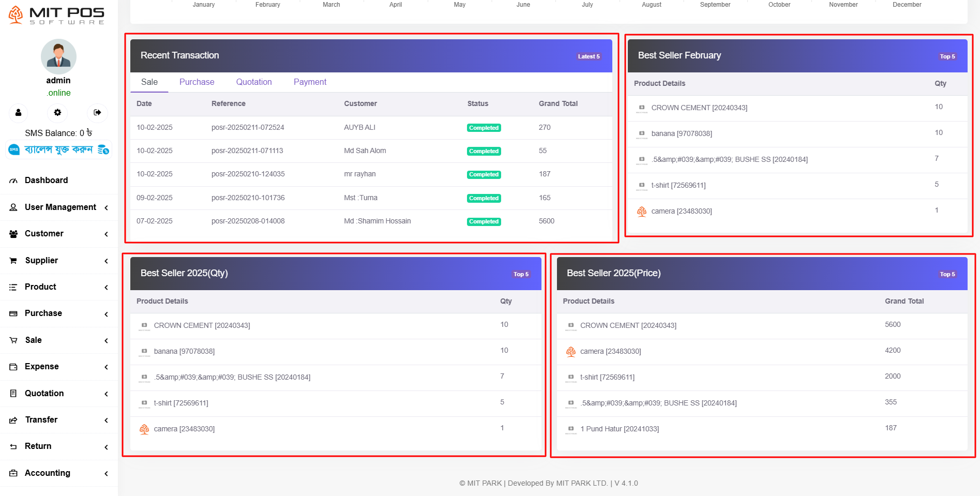Click the admin avatar picture
This screenshot has width=980, height=496.
pyautogui.click(x=58, y=56)
